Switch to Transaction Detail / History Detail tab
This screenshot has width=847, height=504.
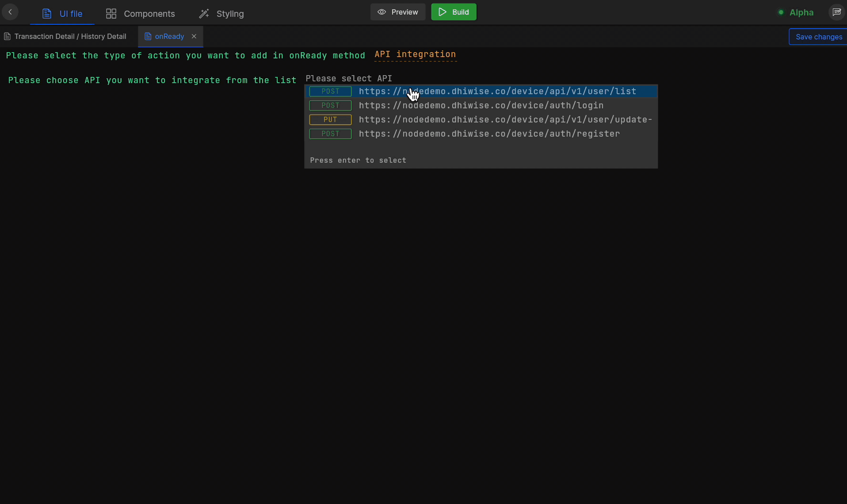tap(65, 36)
